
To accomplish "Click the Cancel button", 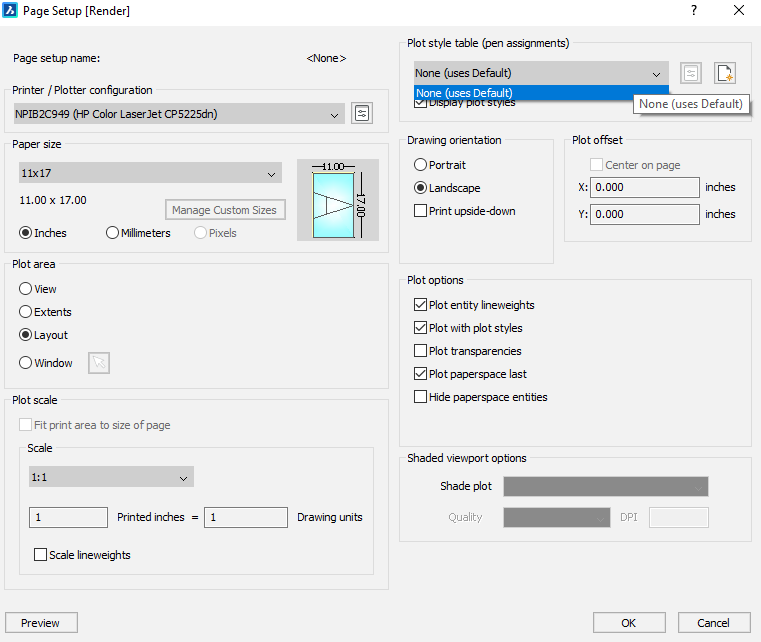I will (x=713, y=623).
